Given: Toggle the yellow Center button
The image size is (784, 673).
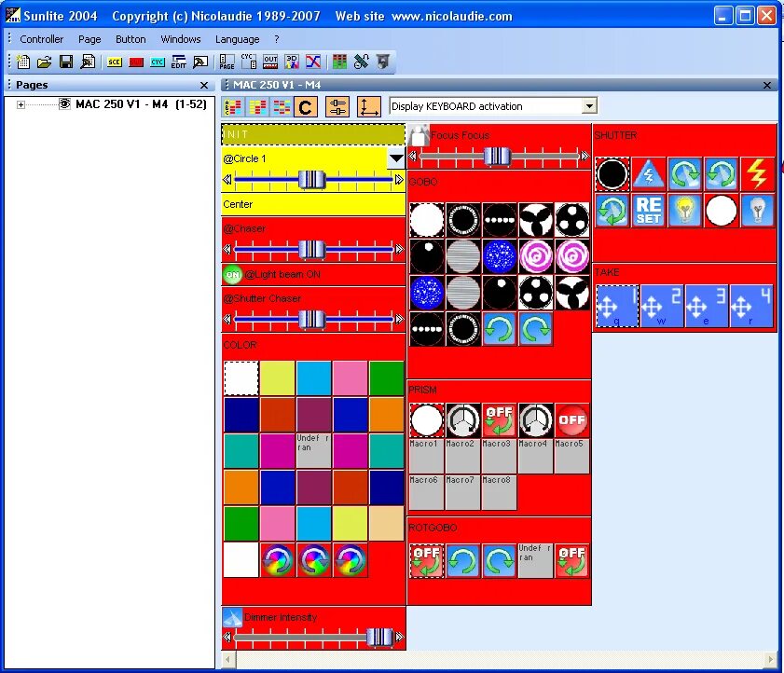Looking at the screenshot, I should tap(313, 204).
